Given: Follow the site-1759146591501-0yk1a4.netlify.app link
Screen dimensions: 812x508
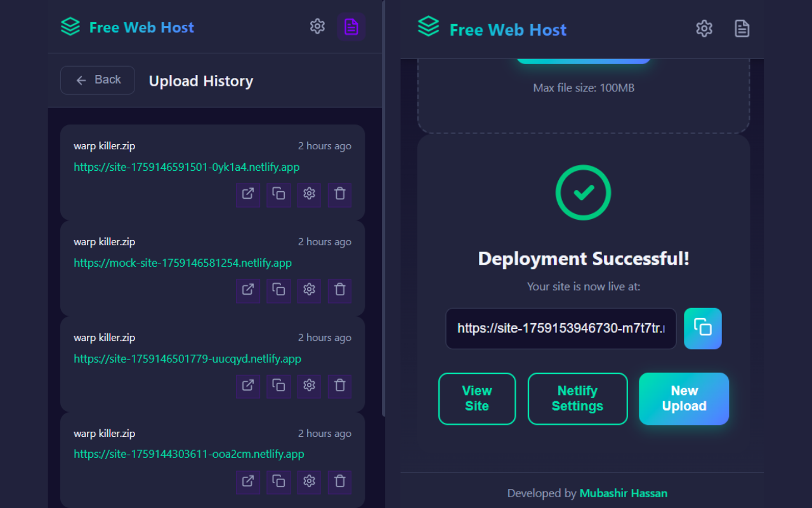Looking at the screenshot, I should (x=187, y=167).
